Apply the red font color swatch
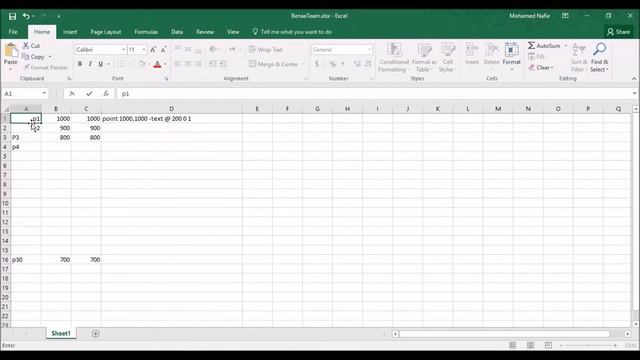 tap(158, 64)
